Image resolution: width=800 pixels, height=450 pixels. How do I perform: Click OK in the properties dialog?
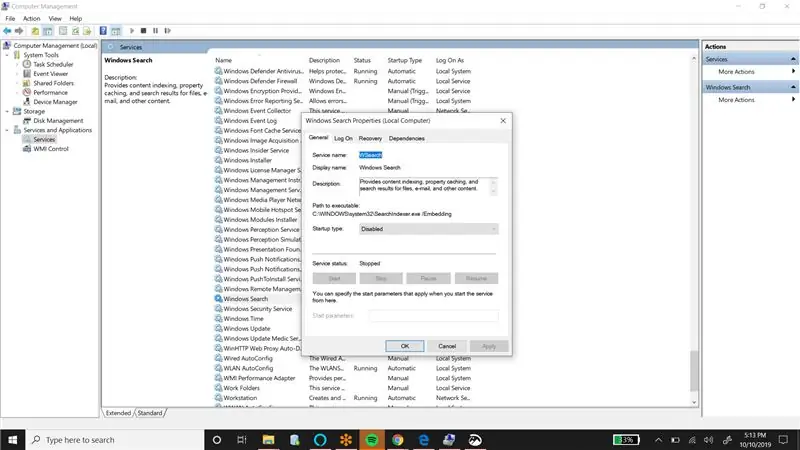click(x=405, y=346)
